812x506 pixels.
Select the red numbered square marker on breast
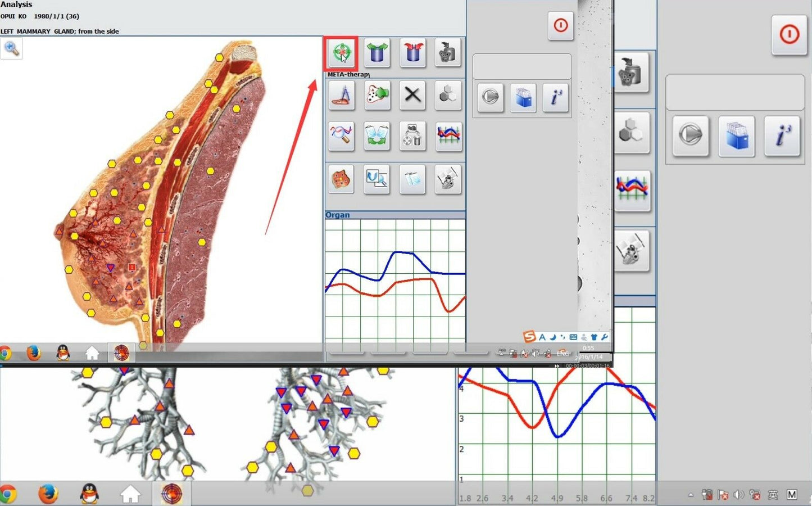[x=131, y=267]
